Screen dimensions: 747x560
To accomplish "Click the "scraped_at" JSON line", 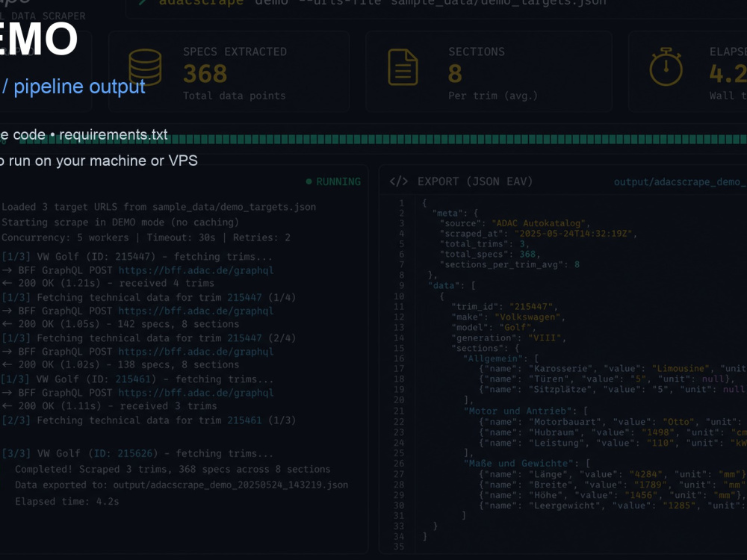I will pos(538,234).
